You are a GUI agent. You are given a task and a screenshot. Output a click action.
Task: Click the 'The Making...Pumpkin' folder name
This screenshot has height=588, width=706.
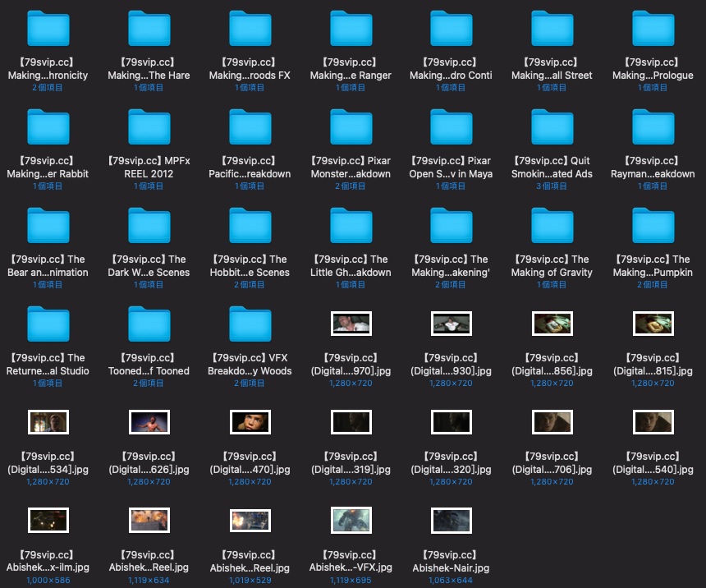click(x=653, y=266)
